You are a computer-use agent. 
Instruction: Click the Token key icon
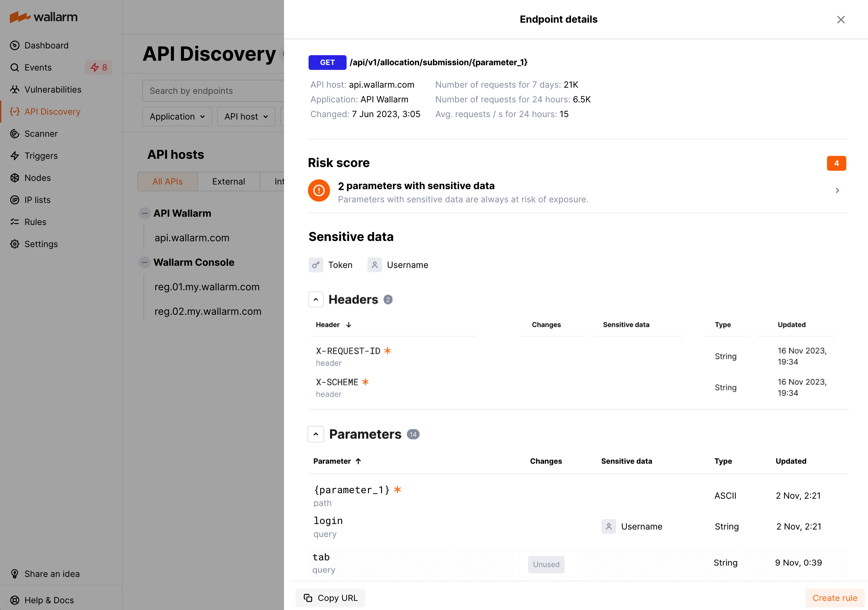316,265
